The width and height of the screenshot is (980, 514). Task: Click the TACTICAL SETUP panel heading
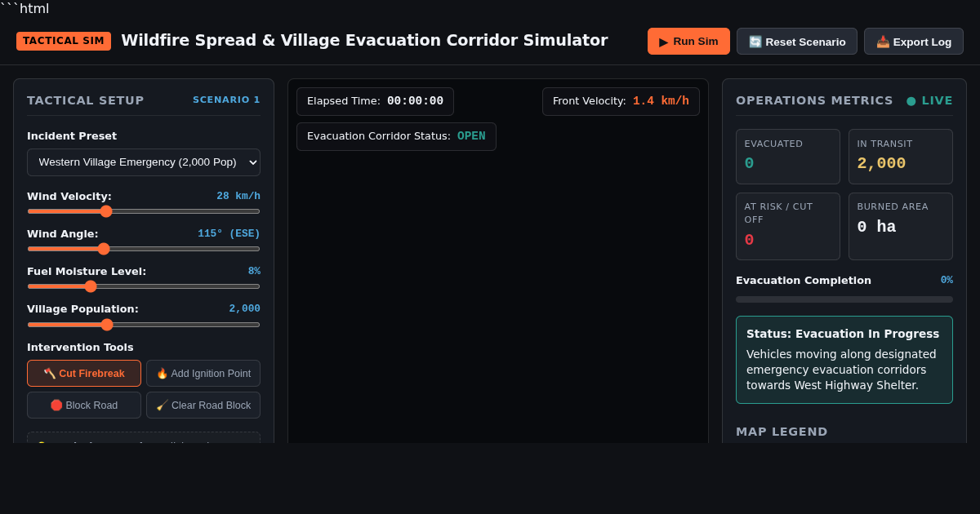(86, 100)
